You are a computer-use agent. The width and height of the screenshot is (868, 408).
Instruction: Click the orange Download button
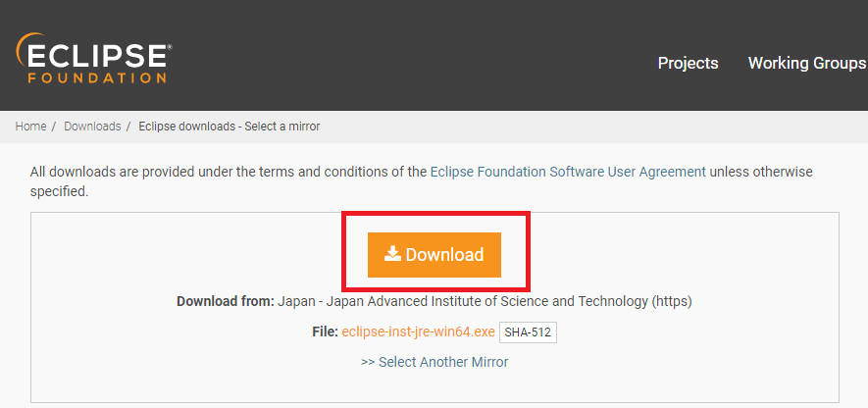(434, 255)
